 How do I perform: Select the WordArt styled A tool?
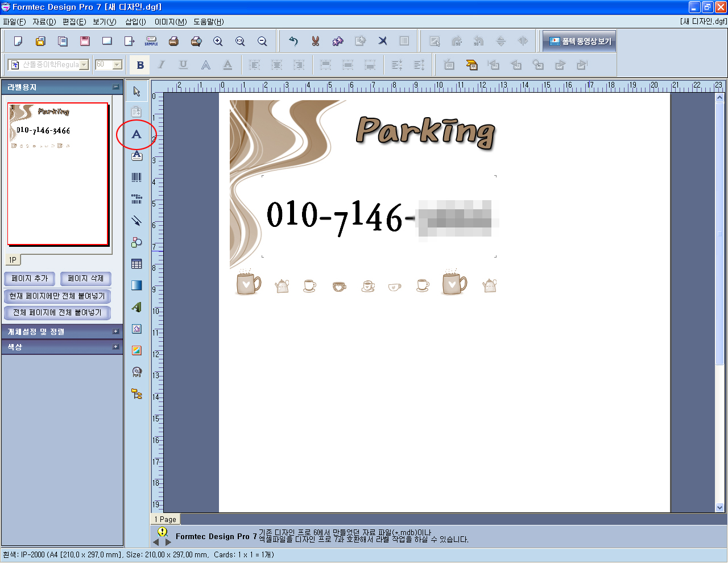pos(136,307)
